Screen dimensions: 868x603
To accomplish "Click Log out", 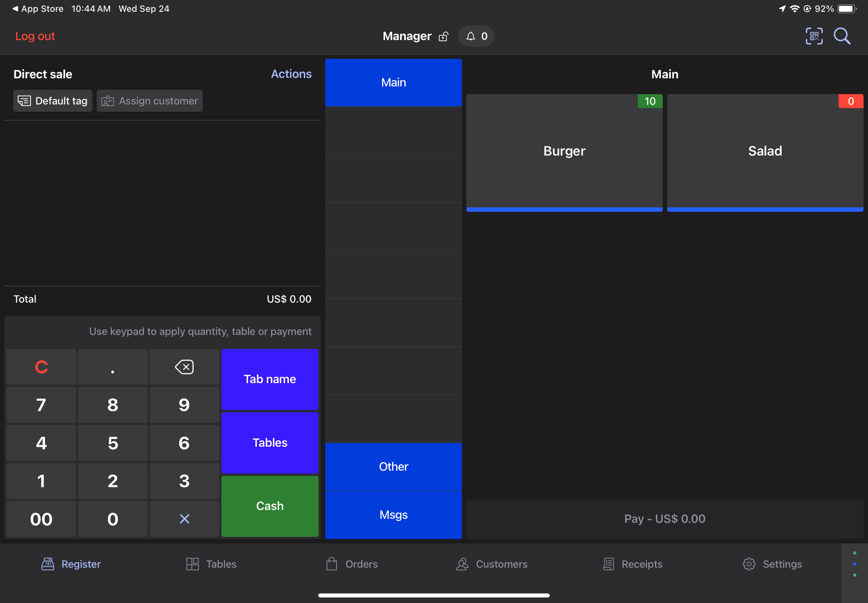I will click(x=35, y=36).
